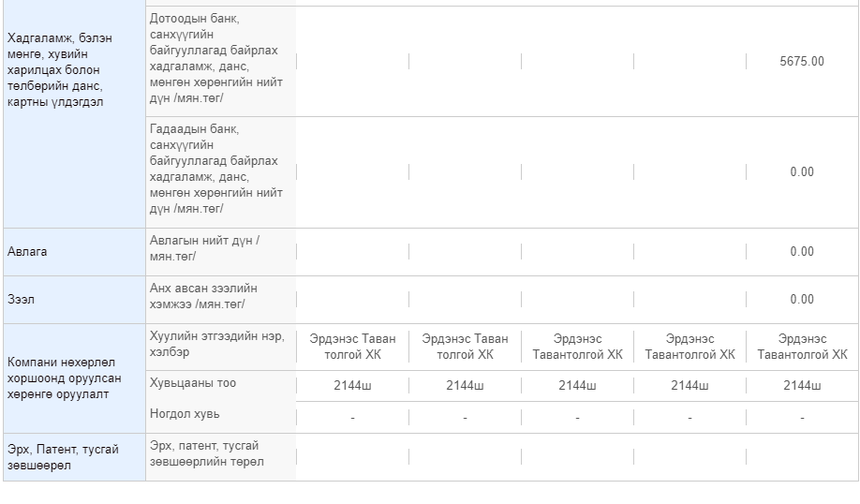Click the Хувьцааны тоо row label

click(192, 383)
